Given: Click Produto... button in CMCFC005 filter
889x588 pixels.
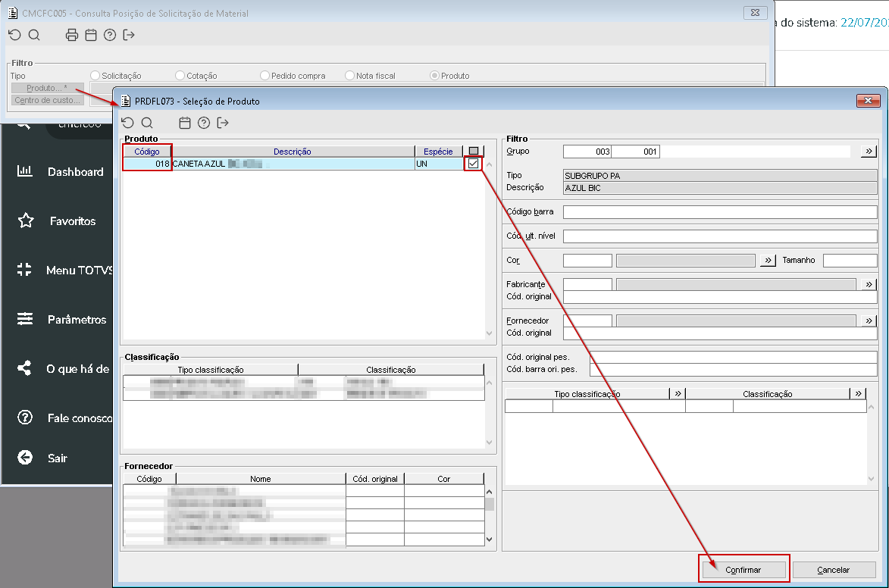Looking at the screenshot, I should click(47, 88).
